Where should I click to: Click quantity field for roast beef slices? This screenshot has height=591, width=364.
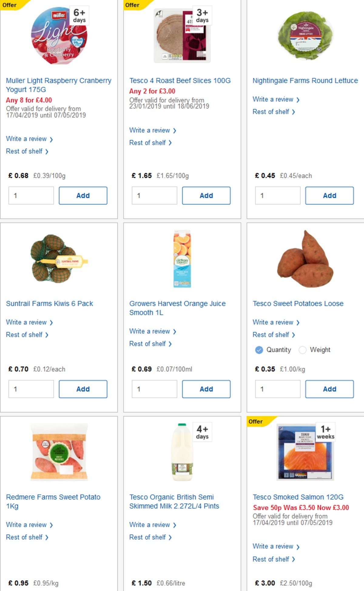[154, 195]
